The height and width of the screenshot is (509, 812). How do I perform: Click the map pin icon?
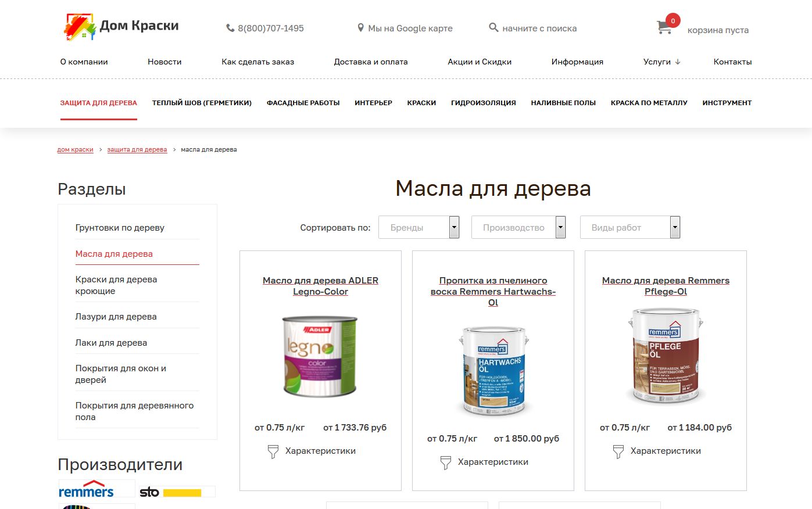360,28
